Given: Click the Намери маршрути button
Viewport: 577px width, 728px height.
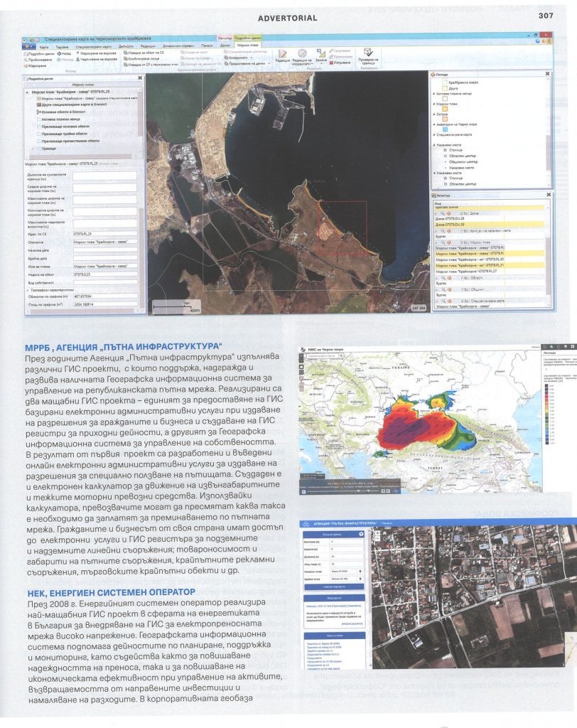Looking at the screenshot, I should point(333,587).
